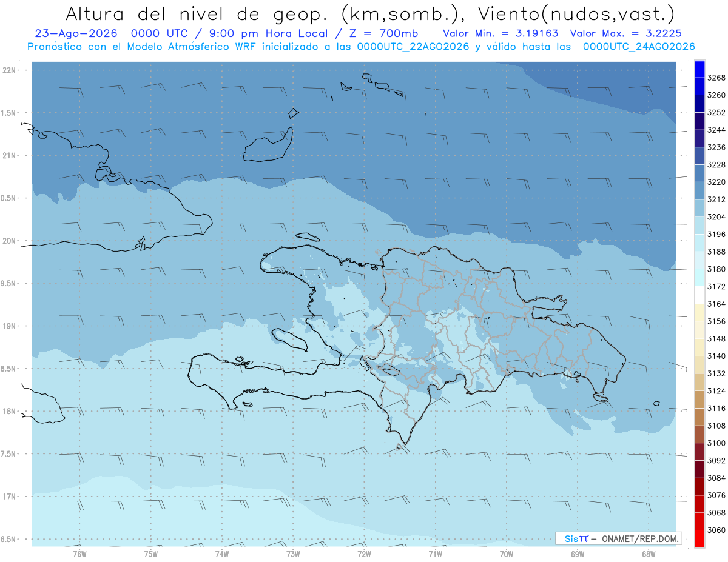Click 'Valor Min. = 3.19163' text
The height and width of the screenshot is (562, 728).
(501, 33)
